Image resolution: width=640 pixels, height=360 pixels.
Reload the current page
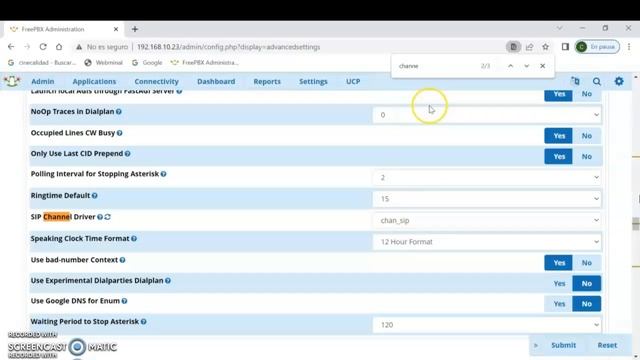click(43, 47)
